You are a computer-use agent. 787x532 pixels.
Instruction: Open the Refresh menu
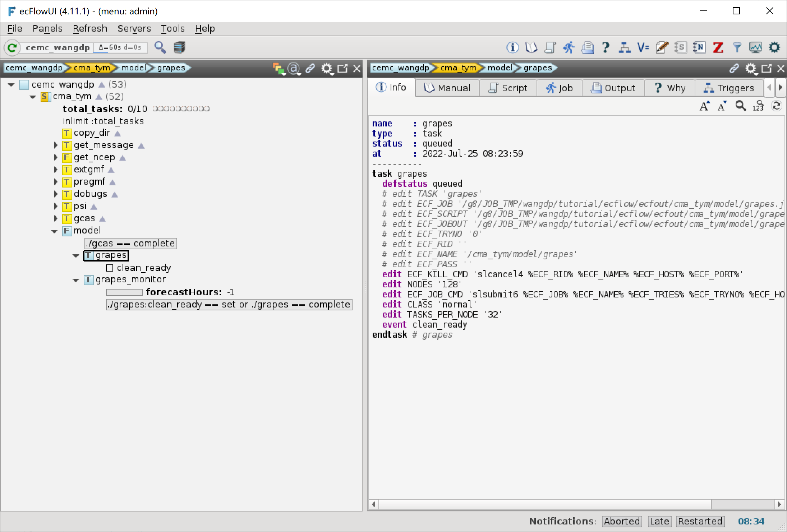90,28
